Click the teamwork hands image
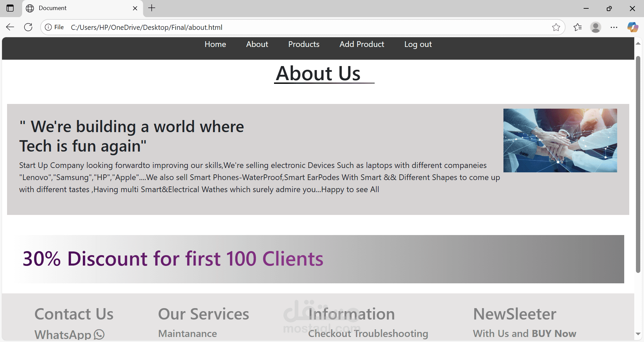This screenshot has width=644, height=342. click(560, 140)
